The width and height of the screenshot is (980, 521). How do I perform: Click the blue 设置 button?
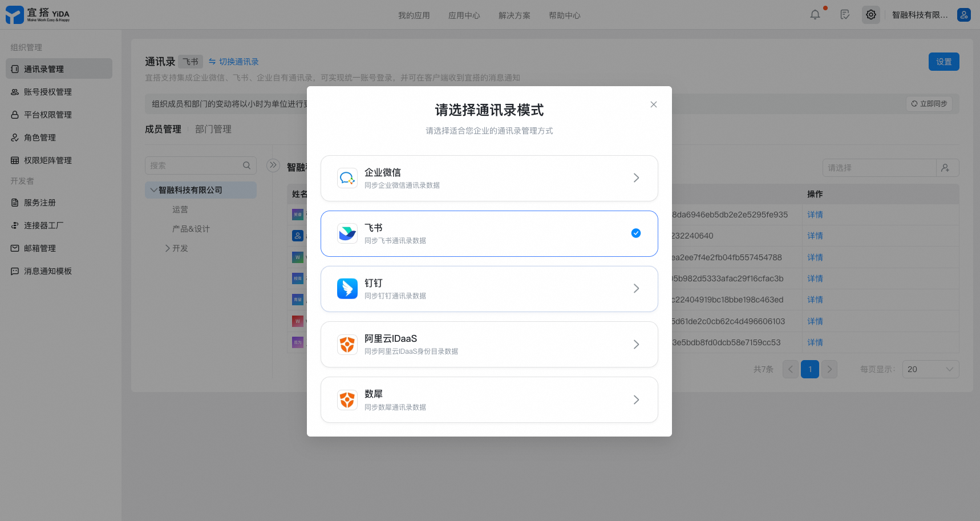pyautogui.click(x=943, y=62)
